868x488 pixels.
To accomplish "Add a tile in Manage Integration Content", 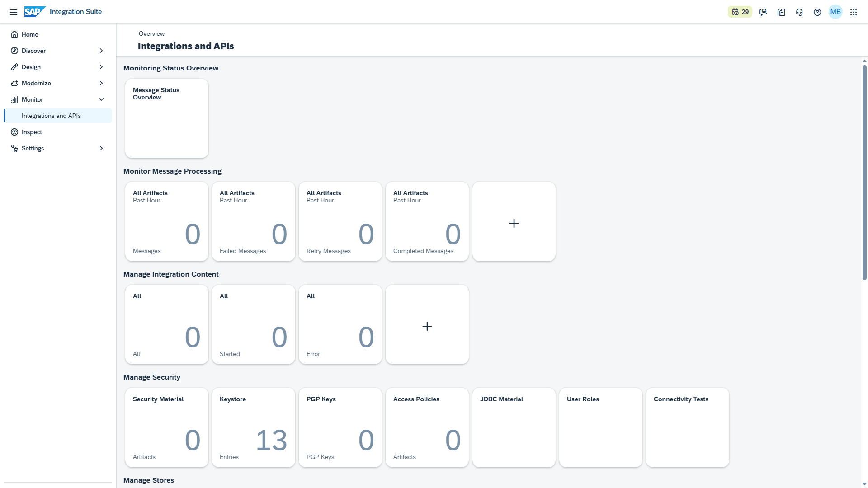I will click(x=427, y=324).
